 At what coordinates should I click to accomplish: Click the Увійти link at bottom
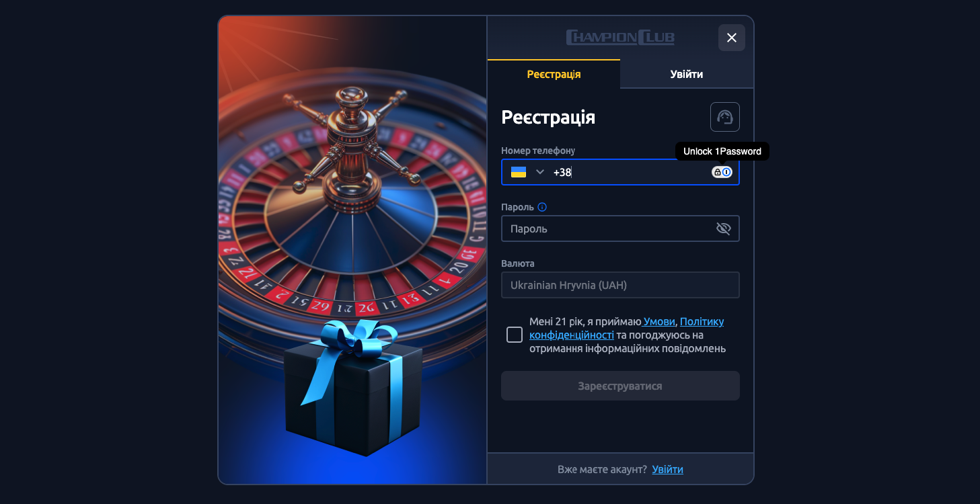pyautogui.click(x=667, y=469)
